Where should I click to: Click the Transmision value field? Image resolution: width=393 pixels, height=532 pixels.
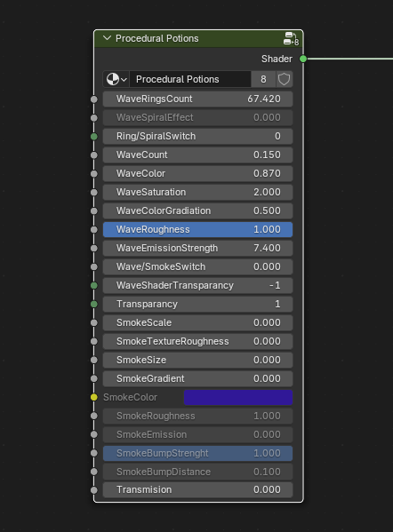[197, 490]
